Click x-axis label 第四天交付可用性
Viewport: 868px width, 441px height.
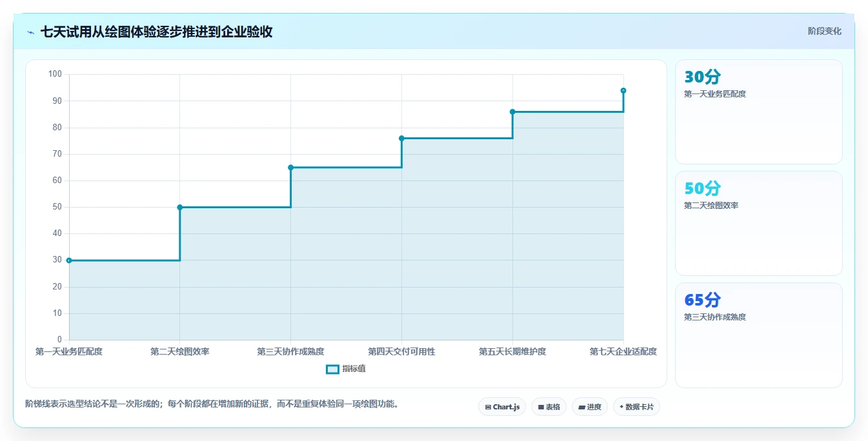pyautogui.click(x=401, y=351)
